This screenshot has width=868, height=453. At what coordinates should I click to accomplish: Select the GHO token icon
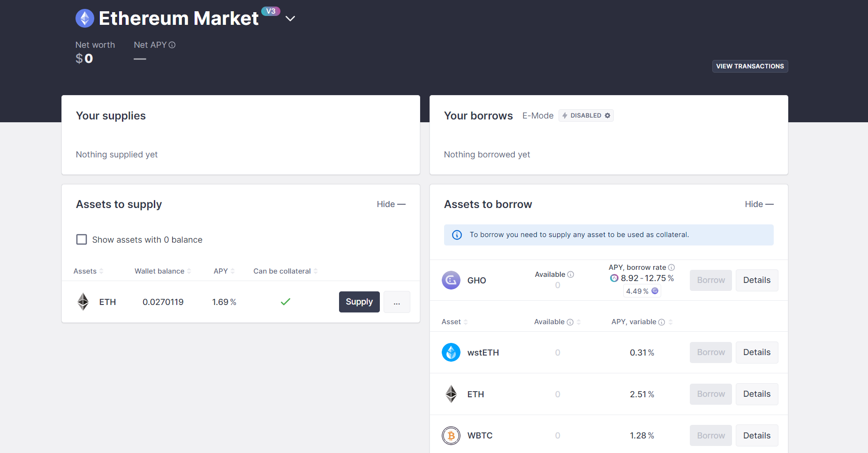pyautogui.click(x=451, y=280)
